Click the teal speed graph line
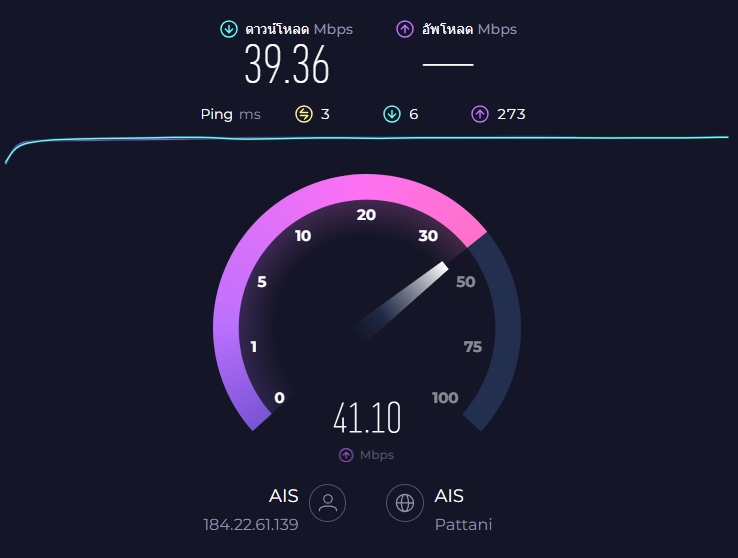 [x=367, y=138]
